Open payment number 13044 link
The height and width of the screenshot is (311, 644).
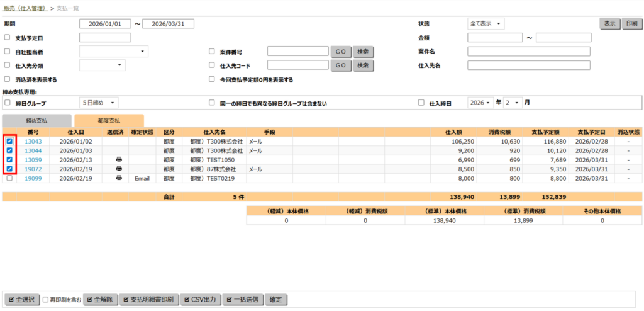point(33,151)
